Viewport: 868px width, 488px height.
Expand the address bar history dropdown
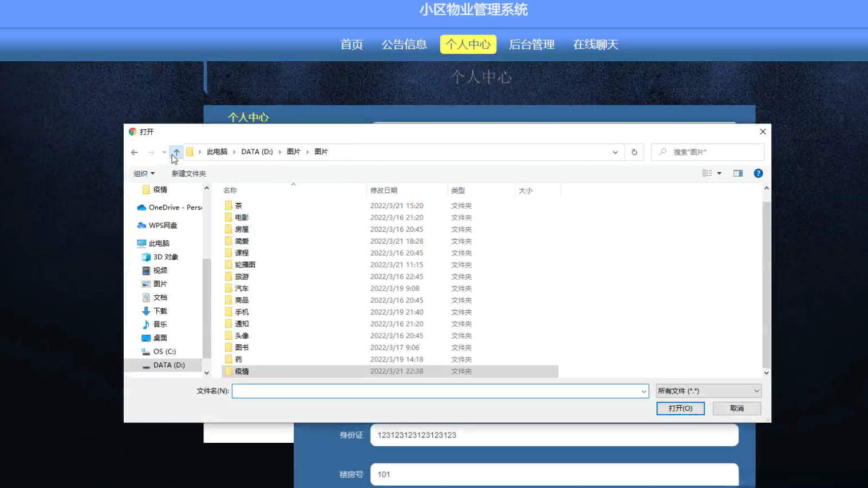(616, 152)
